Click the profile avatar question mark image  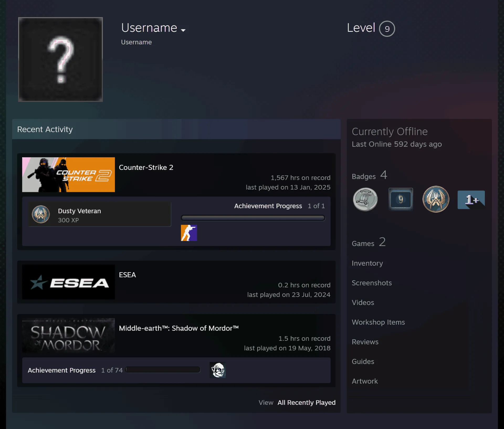point(60,59)
